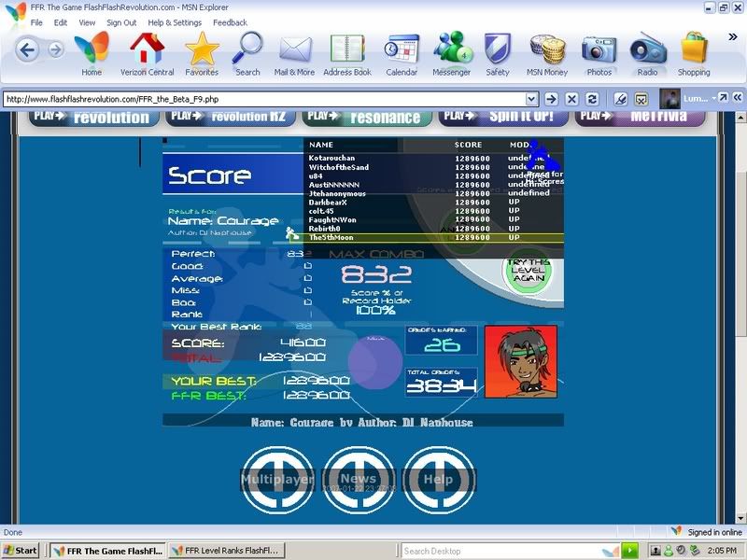Click the MSN Money coins icon
The width and height of the screenshot is (747, 560).
pyautogui.click(x=547, y=51)
